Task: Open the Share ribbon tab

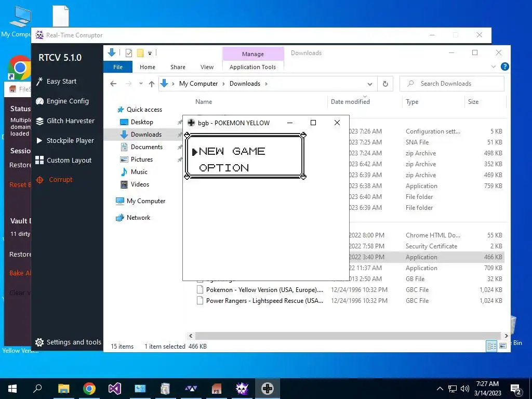Action: (178, 67)
